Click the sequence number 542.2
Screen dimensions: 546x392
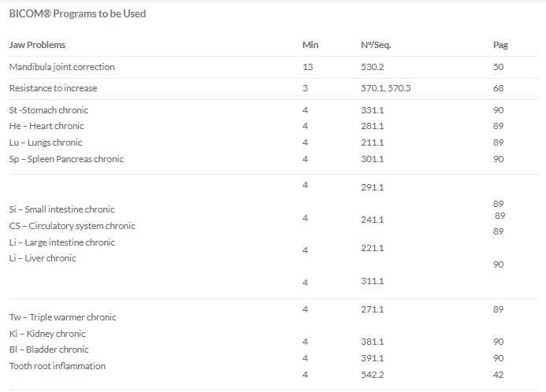tap(372, 375)
